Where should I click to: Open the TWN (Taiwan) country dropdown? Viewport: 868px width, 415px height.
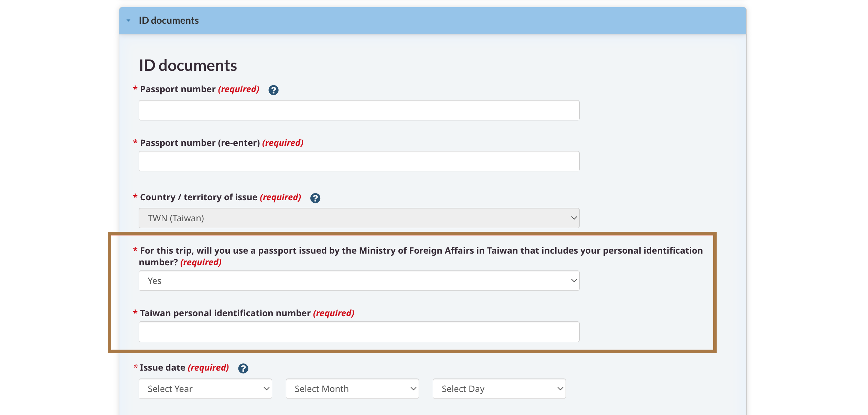click(359, 218)
